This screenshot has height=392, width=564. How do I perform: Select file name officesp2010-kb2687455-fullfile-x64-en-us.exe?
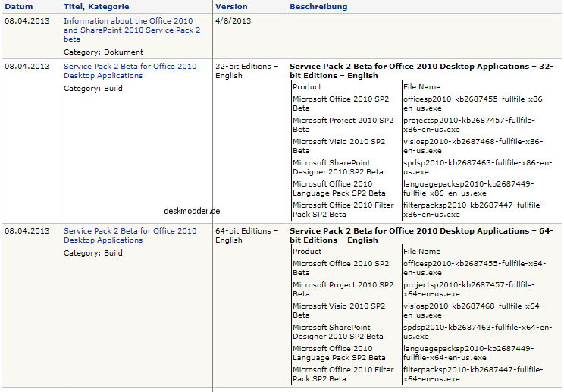tap(475, 268)
